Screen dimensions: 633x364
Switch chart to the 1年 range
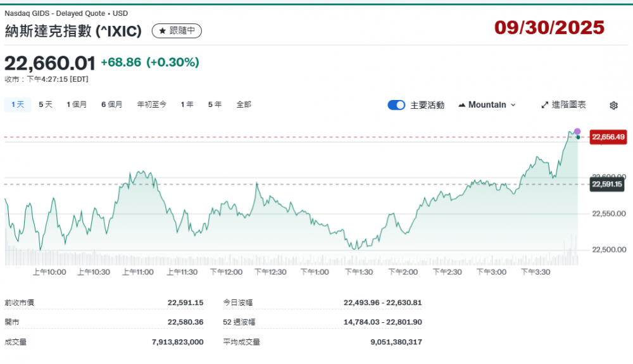(x=187, y=104)
